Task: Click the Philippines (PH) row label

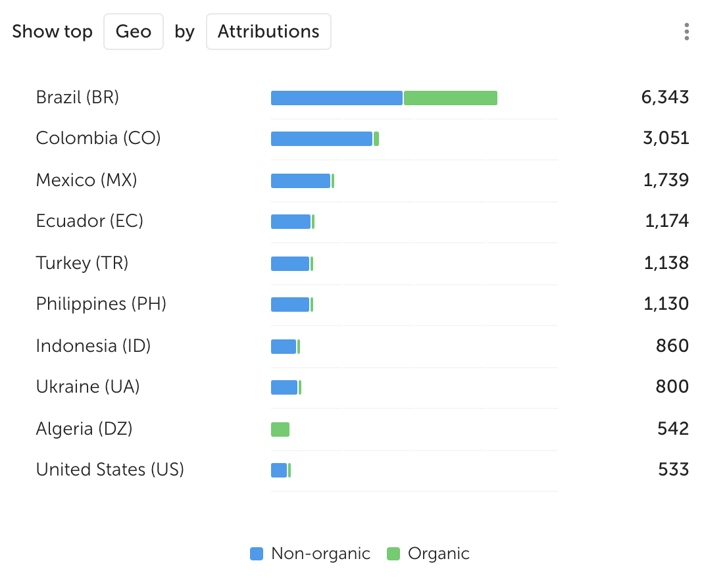Action: 101,304
